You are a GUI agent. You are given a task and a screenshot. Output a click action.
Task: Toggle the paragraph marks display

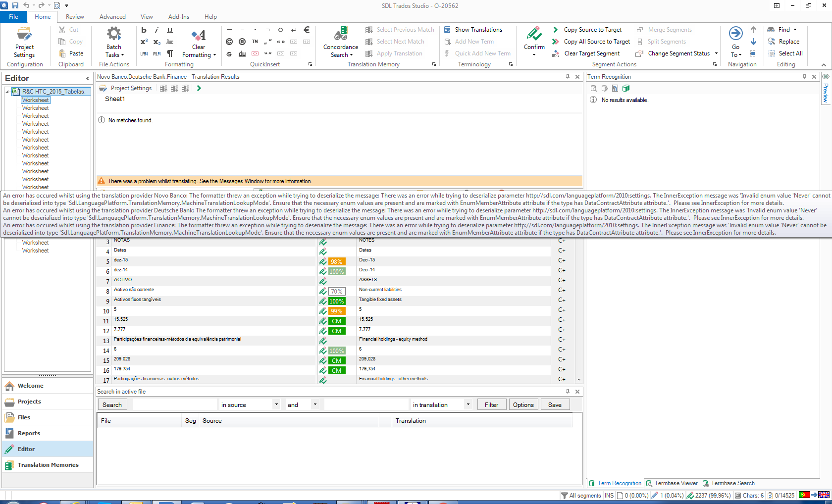point(170,53)
